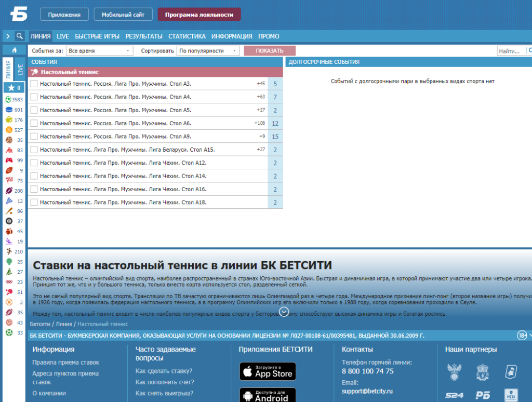Click the Мобильный сайт button

point(123,15)
